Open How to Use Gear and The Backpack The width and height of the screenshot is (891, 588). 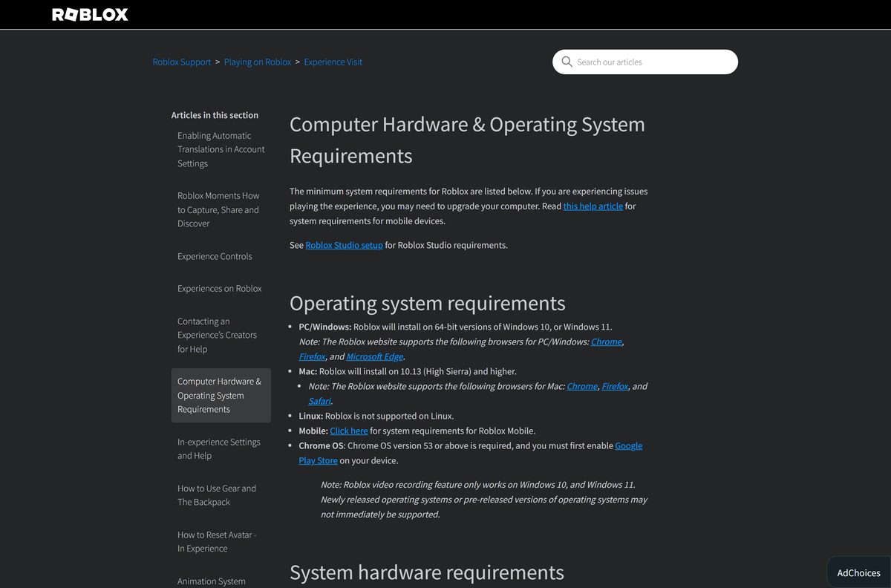click(x=217, y=495)
